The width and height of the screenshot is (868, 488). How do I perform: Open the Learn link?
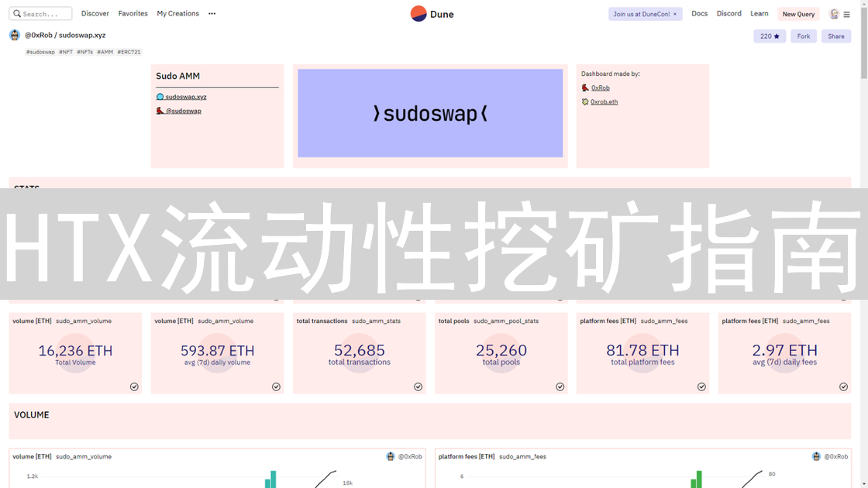tap(759, 13)
